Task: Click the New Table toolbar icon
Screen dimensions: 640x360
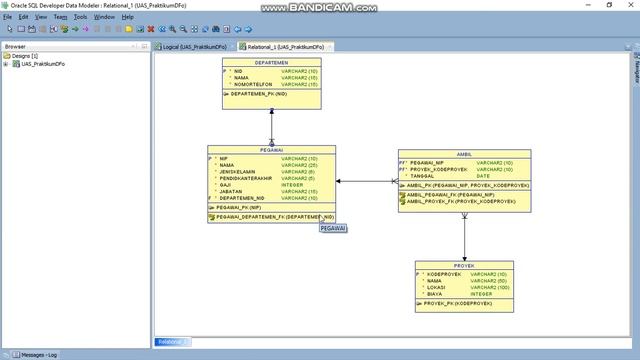Action: pyautogui.click(x=21, y=29)
